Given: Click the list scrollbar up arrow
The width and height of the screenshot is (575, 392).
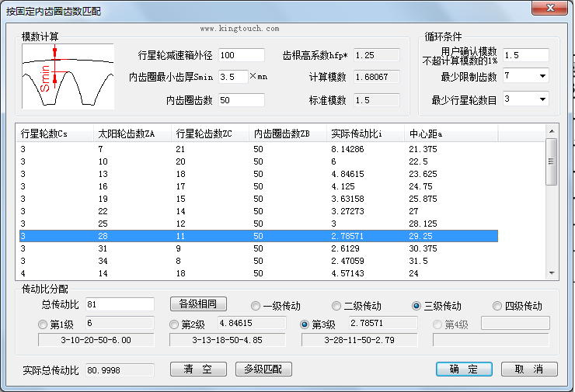Looking at the screenshot, I should (552, 130).
